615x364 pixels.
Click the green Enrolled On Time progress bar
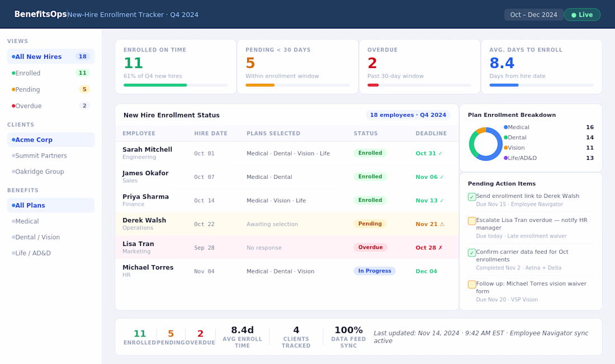pos(155,85)
